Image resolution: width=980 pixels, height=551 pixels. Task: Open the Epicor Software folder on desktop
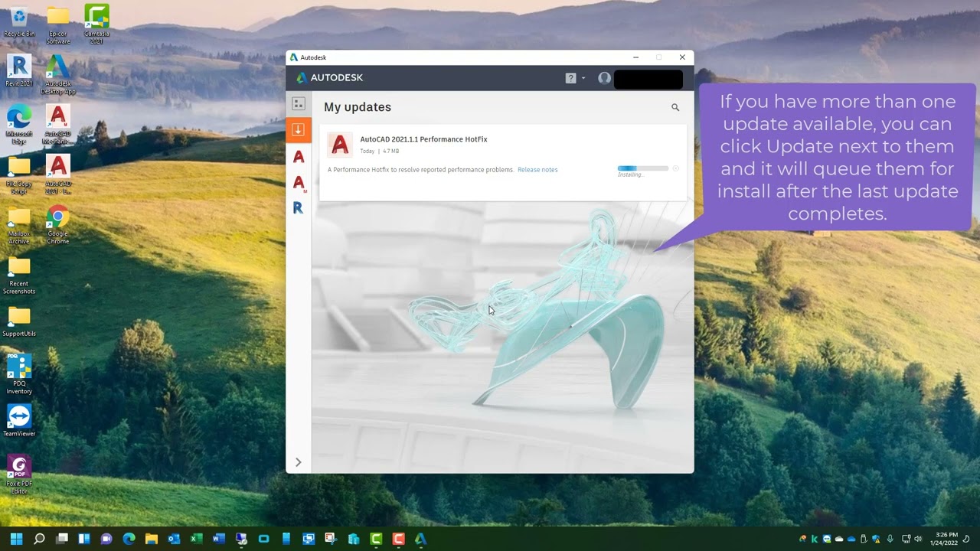click(x=58, y=25)
